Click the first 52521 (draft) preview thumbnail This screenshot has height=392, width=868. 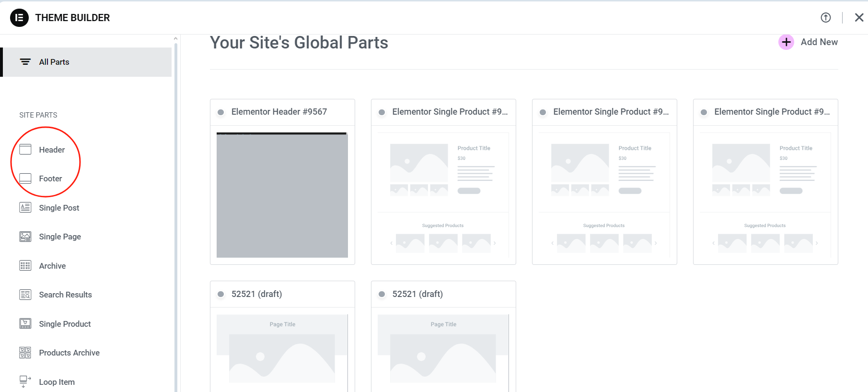coord(282,353)
